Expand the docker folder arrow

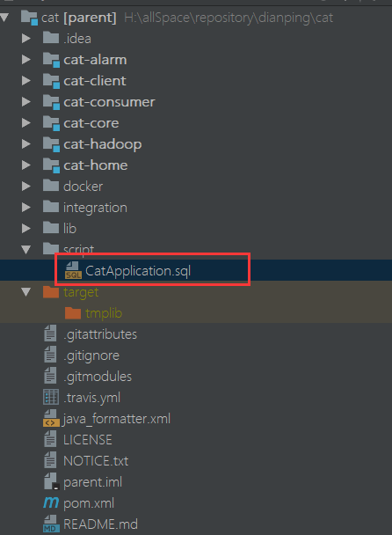[26, 187]
